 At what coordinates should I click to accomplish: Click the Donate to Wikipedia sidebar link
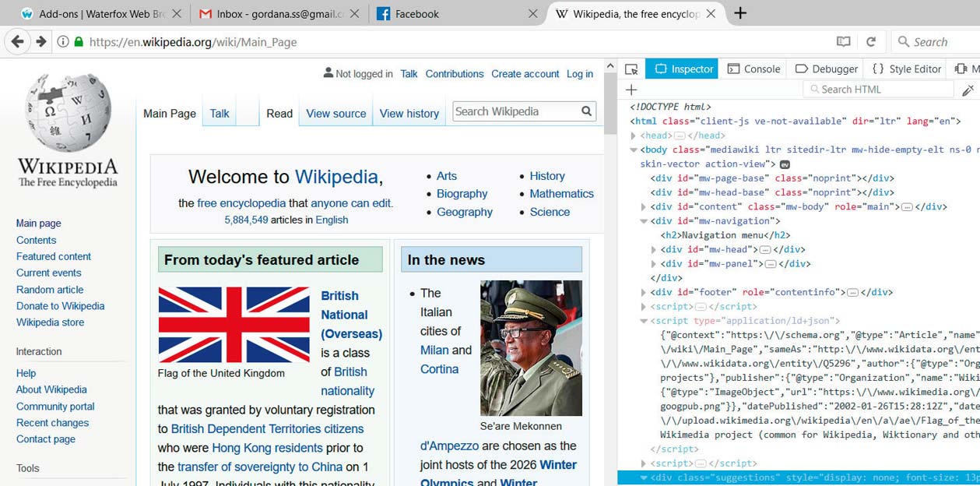coord(61,306)
